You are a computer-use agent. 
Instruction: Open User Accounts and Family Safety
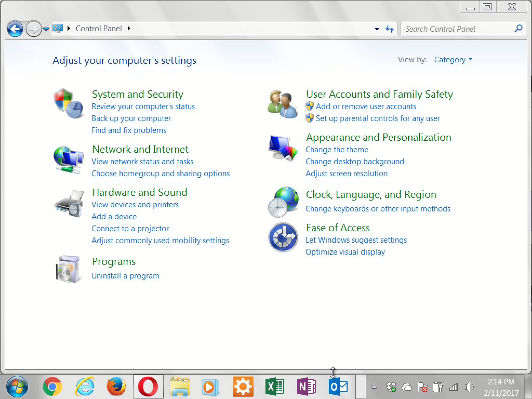[x=380, y=94]
